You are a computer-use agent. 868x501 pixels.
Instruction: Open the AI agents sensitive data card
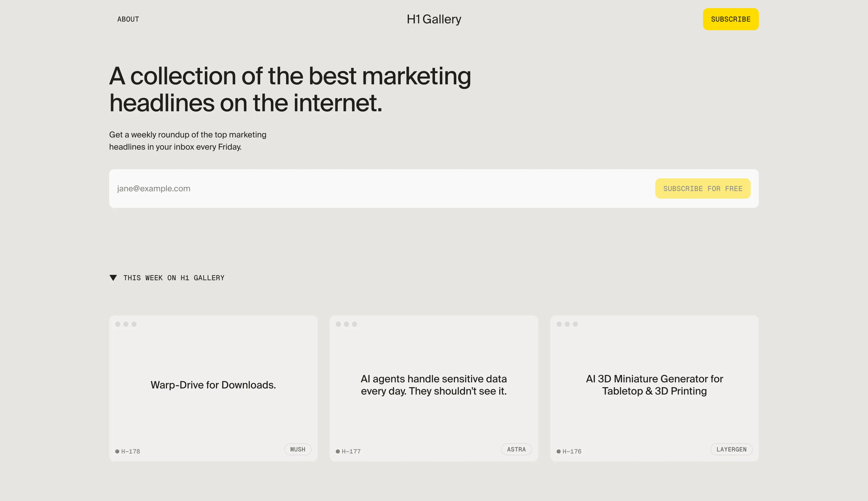[433, 385]
